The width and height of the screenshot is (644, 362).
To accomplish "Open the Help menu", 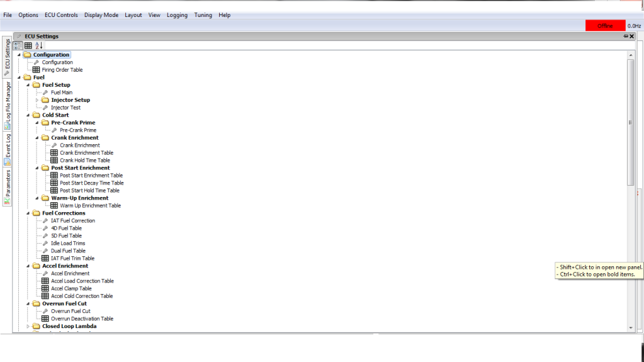I will 224,14.
